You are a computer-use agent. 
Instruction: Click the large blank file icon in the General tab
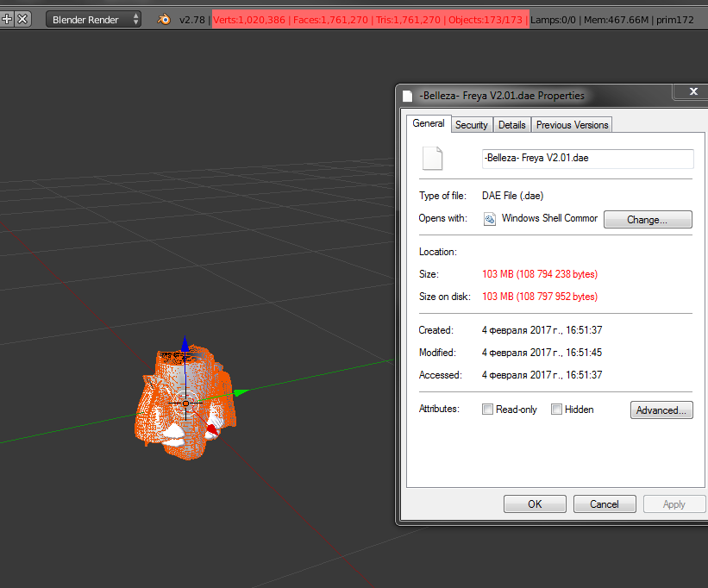click(x=432, y=158)
